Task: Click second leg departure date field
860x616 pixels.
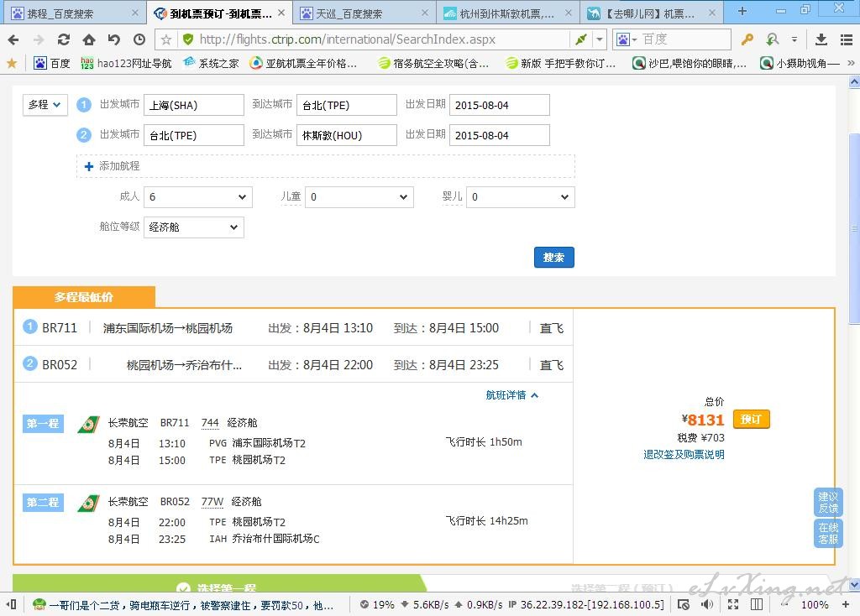Action: click(x=499, y=135)
